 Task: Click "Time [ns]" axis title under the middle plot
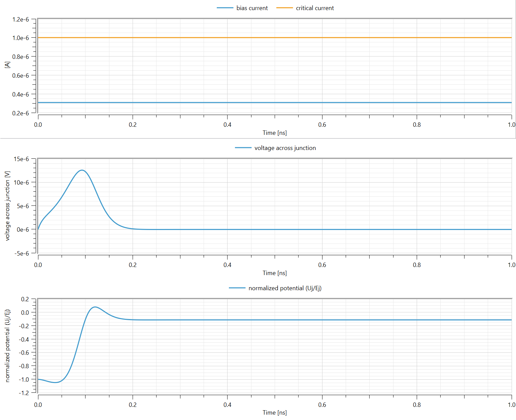(275, 273)
